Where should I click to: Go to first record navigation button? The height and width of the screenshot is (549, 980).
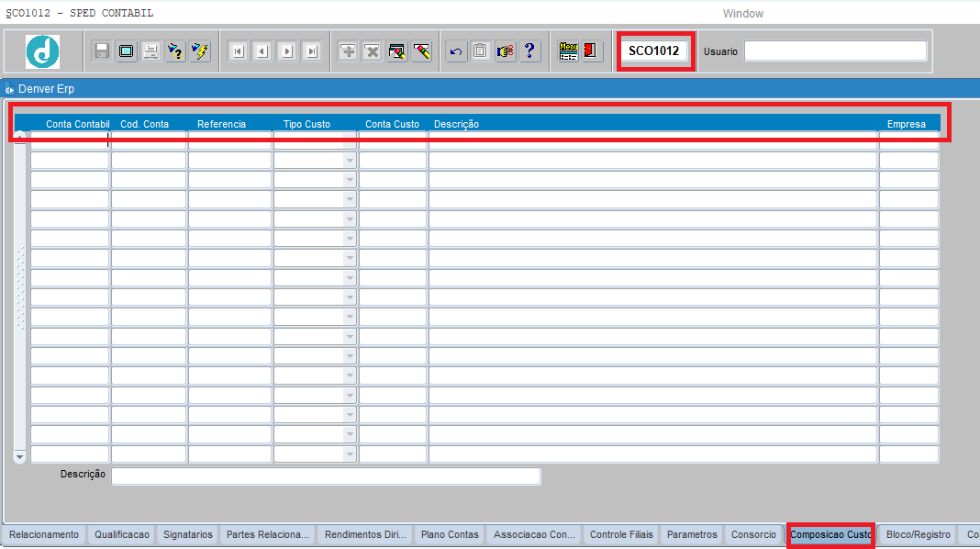point(238,51)
